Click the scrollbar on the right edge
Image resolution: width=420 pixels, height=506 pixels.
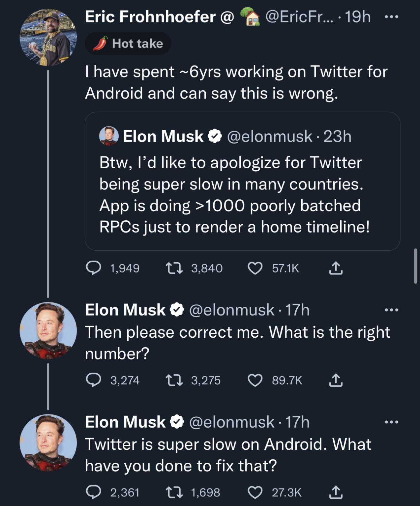[415, 266]
